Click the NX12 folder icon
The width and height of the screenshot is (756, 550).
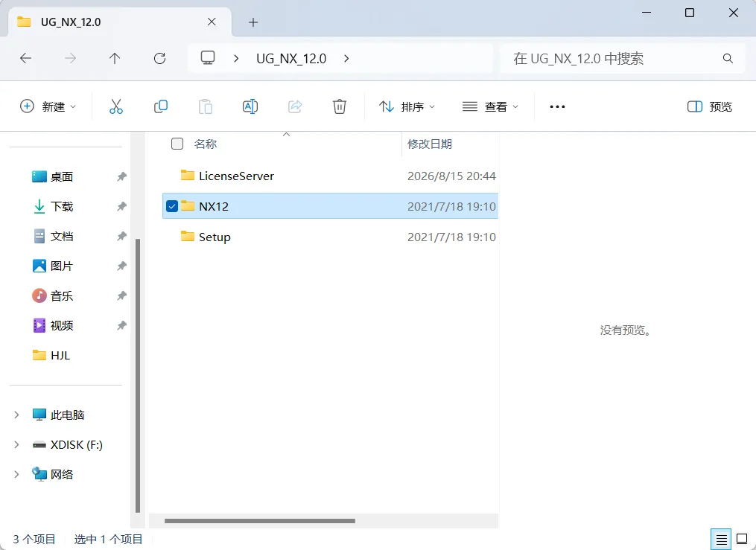point(188,205)
